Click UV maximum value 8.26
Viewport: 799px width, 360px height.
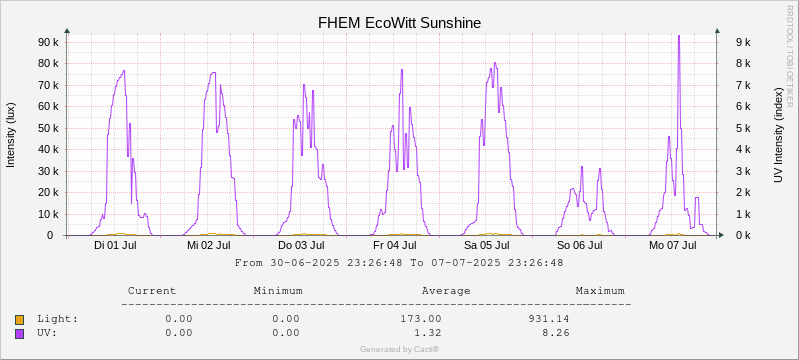(556, 333)
